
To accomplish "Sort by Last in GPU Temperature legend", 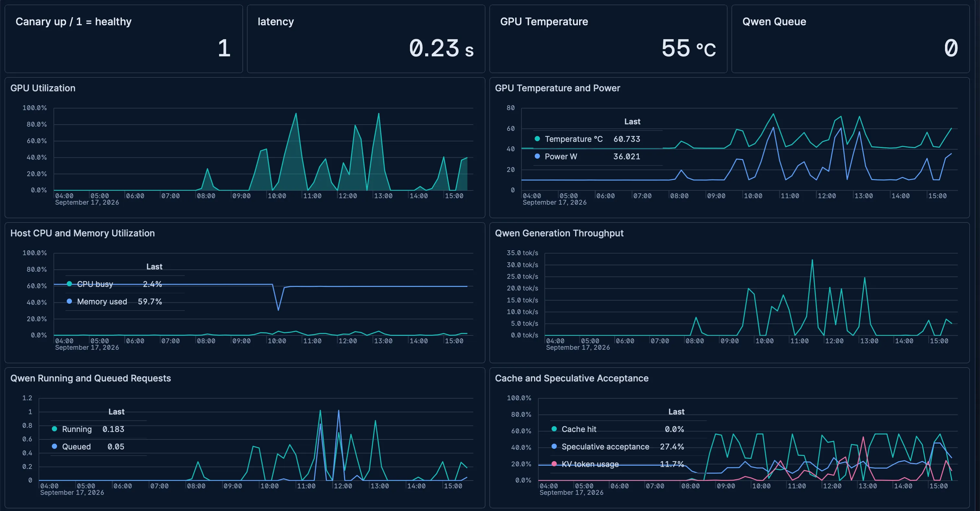I will click(x=632, y=122).
